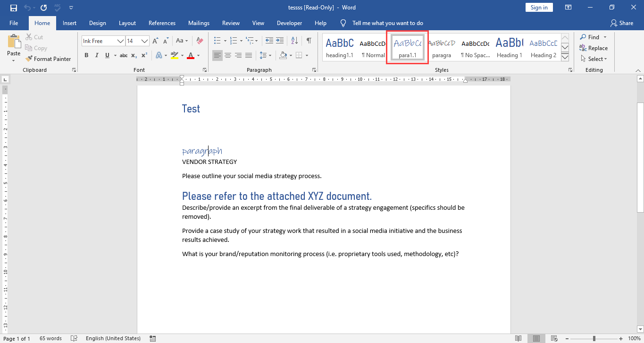Open the Select dropdown in Editing
This screenshot has height=343, width=644.
click(594, 59)
